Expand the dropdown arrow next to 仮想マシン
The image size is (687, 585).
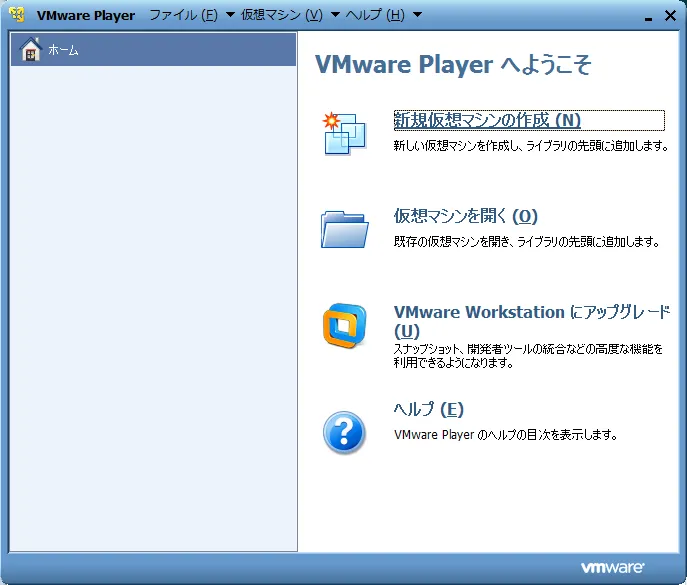[x=335, y=15]
